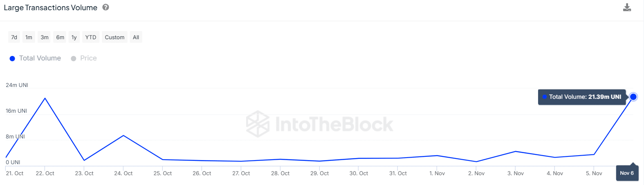Show All time range data
Screen dimensions: 644x185
[x=136, y=37]
